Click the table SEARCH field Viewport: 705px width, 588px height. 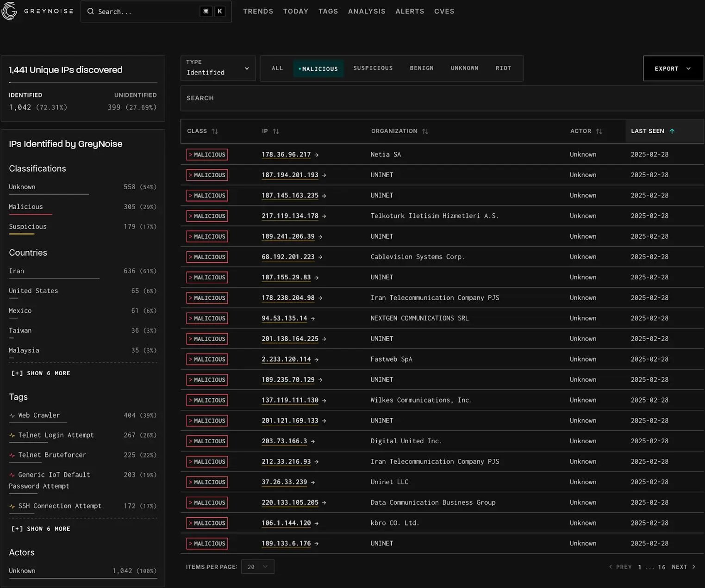point(442,98)
